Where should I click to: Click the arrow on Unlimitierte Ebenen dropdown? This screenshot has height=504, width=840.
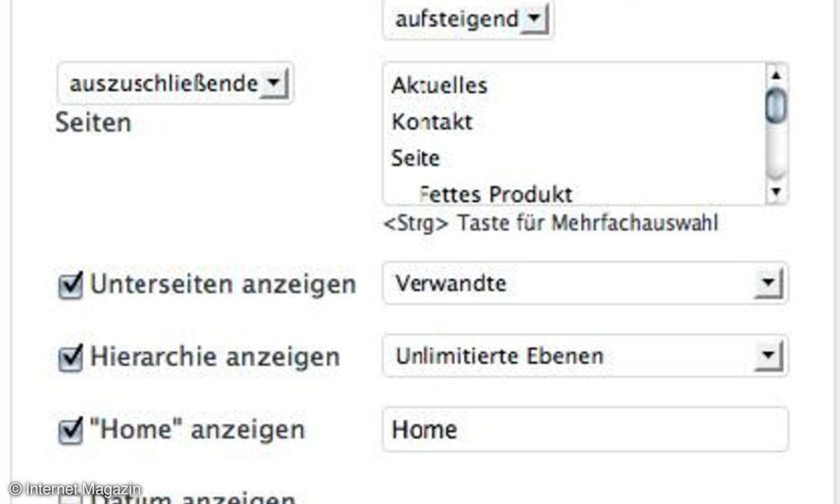(768, 356)
